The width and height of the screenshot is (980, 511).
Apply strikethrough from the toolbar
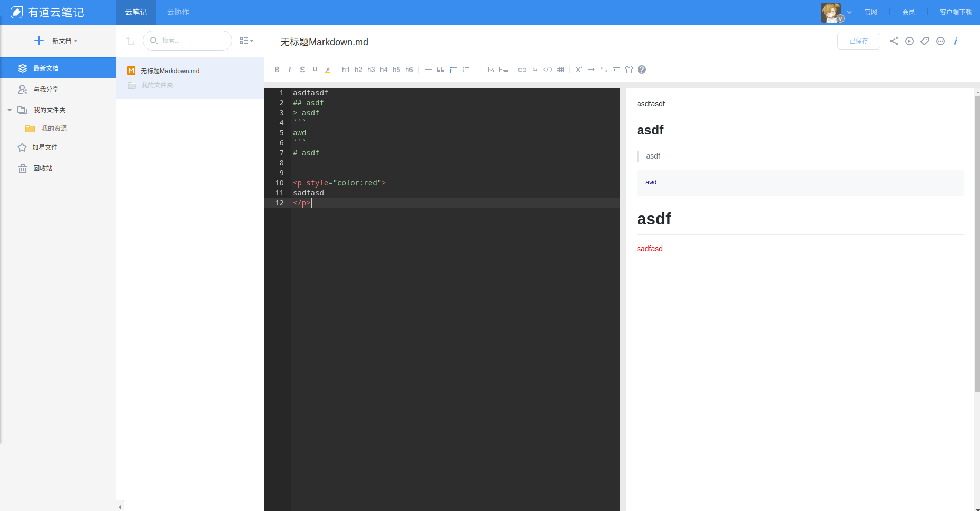(x=302, y=70)
